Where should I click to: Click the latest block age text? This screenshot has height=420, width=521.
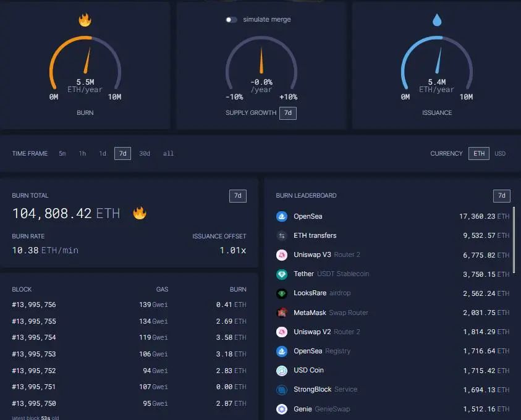(35, 418)
